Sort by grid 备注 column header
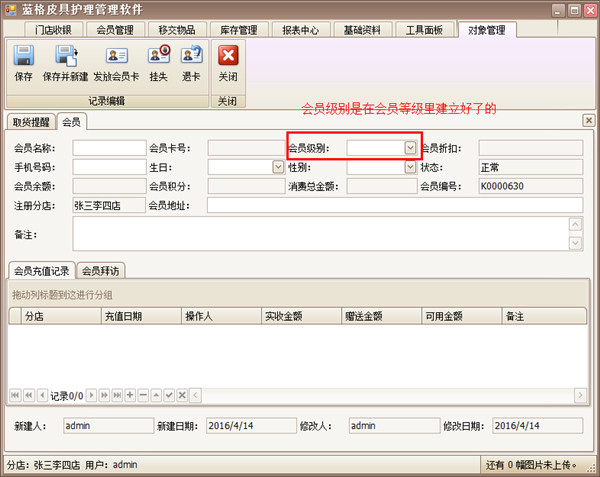 544,316
